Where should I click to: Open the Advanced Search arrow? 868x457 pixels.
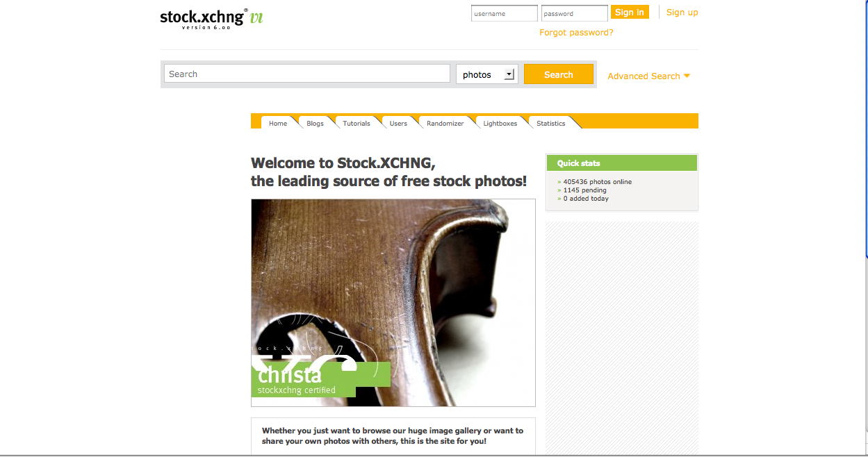pyautogui.click(x=687, y=76)
